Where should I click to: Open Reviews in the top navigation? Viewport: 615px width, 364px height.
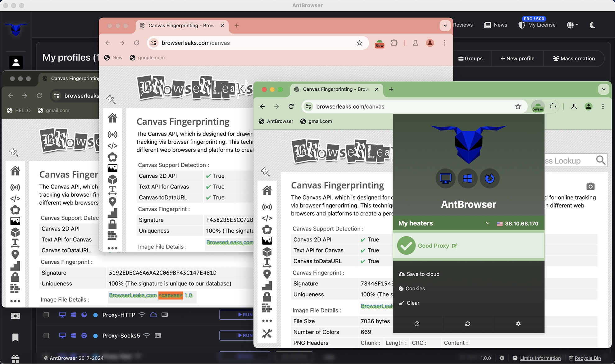point(463,25)
